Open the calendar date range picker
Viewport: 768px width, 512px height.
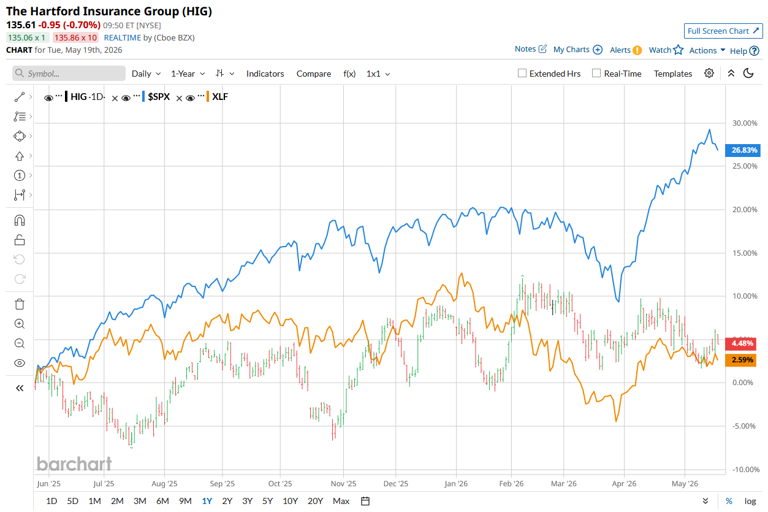tap(365, 501)
